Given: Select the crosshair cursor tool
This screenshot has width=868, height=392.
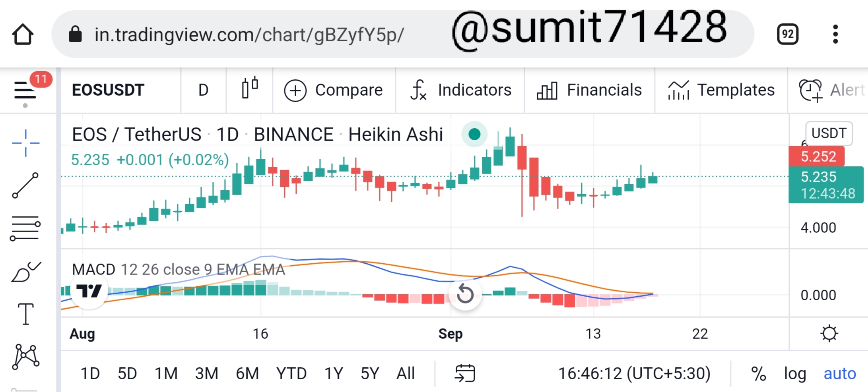Looking at the screenshot, I should [x=25, y=143].
